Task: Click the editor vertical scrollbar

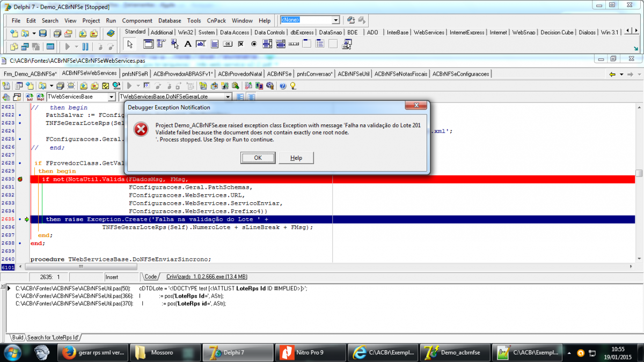Action: (639, 182)
